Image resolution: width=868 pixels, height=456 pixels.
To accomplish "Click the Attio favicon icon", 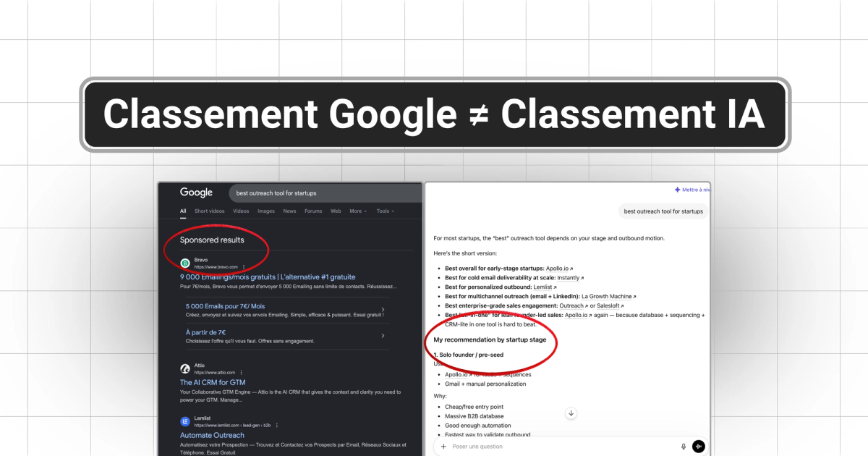I will [185, 368].
